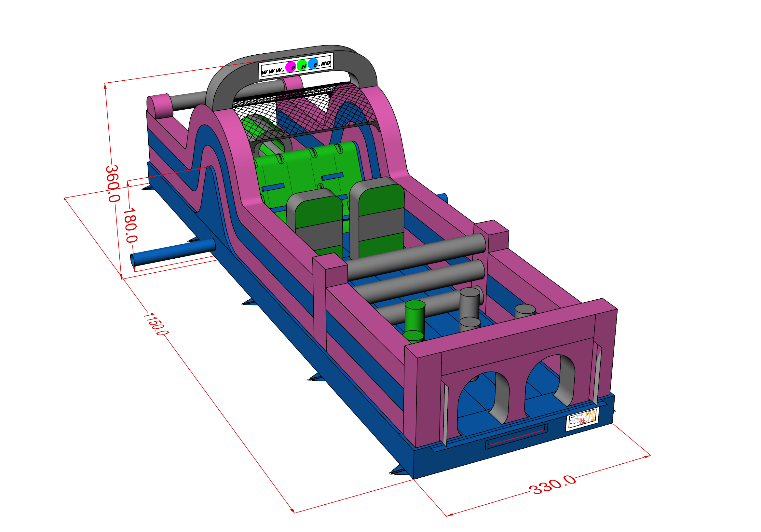
Task: Select the rear pink cylinder end cap
Action: click(x=159, y=106)
